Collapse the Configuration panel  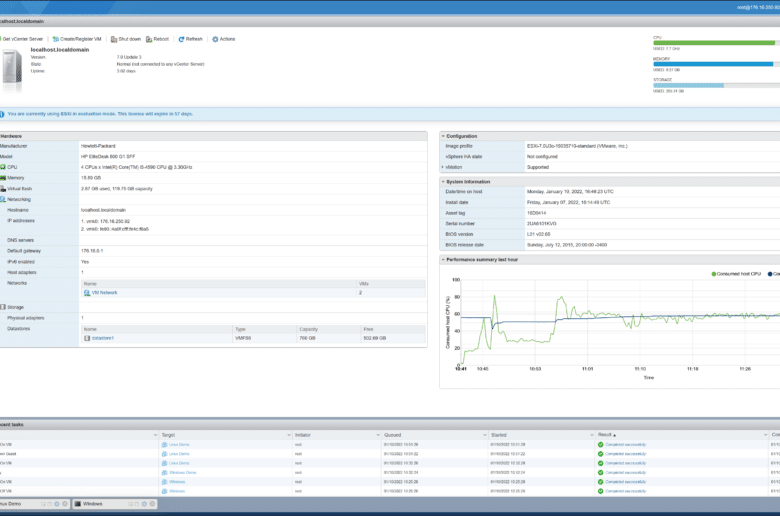coord(443,136)
